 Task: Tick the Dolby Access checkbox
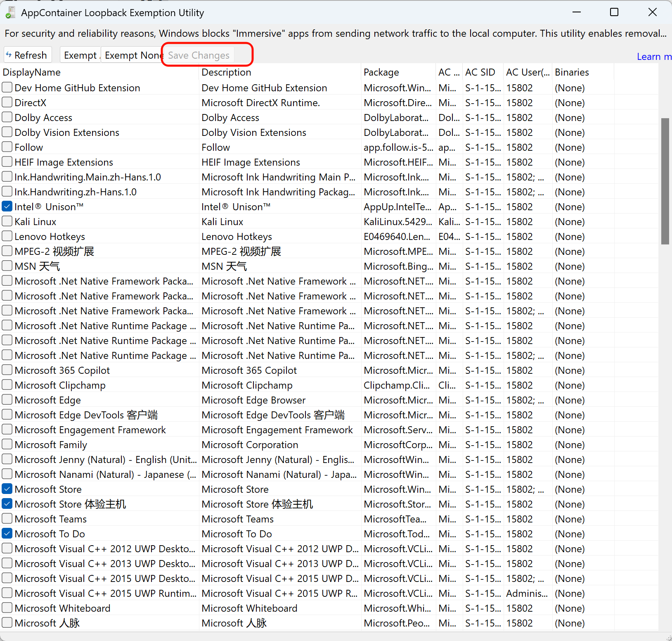pos(7,117)
